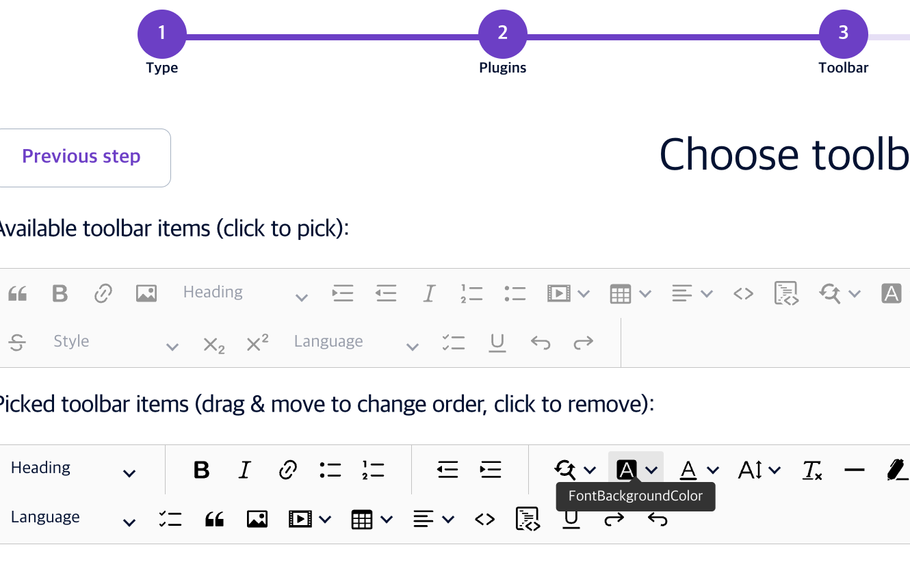Pick redo arrow from available items
The height and width of the screenshot is (588, 910).
point(583,343)
